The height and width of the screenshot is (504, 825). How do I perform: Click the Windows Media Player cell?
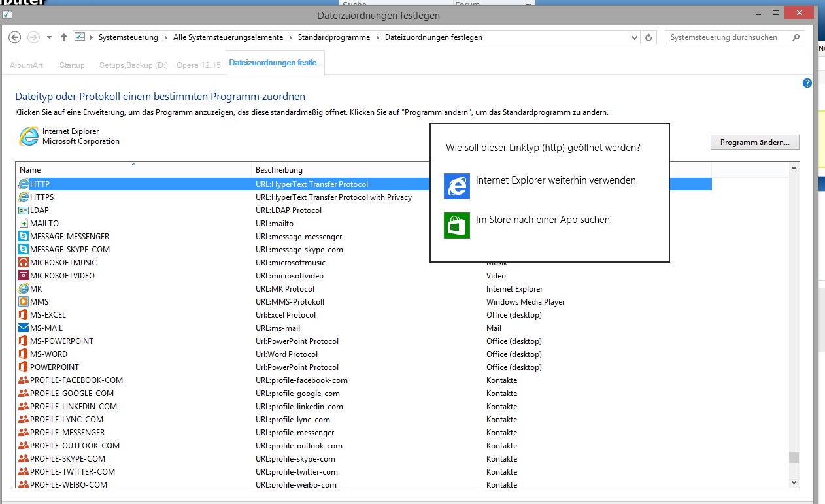point(526,302)
